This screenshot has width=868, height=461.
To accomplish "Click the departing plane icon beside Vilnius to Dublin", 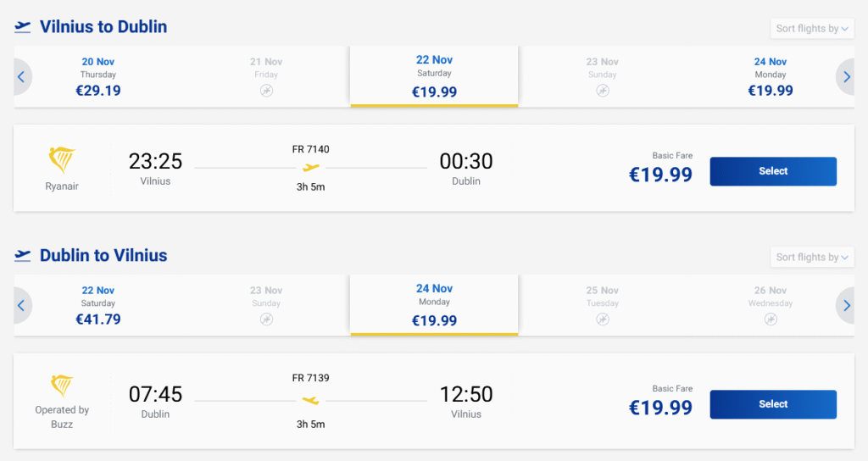I will pyautogui.click(x=23, y=27).
